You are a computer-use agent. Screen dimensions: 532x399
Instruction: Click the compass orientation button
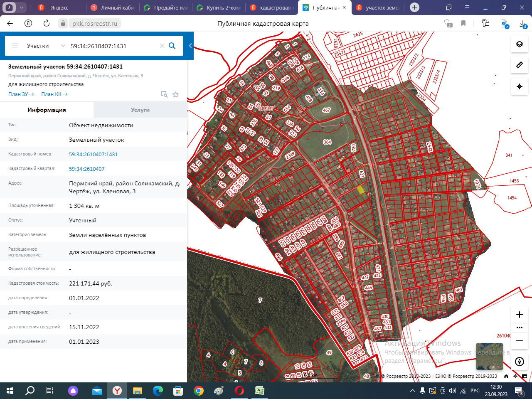(x=519, y=362)
